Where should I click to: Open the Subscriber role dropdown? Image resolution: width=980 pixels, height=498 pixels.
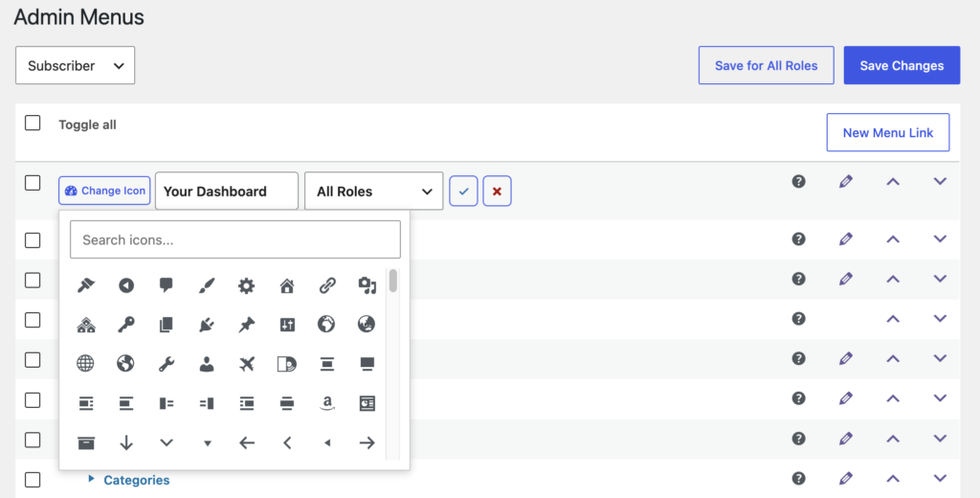(x=75, y=65)
